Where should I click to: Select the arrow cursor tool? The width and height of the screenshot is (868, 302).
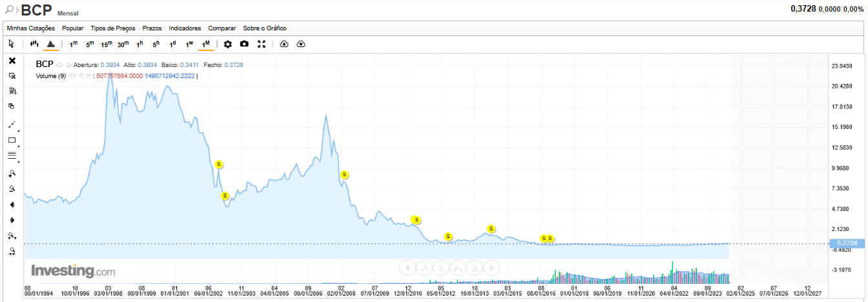pos(12,44)
